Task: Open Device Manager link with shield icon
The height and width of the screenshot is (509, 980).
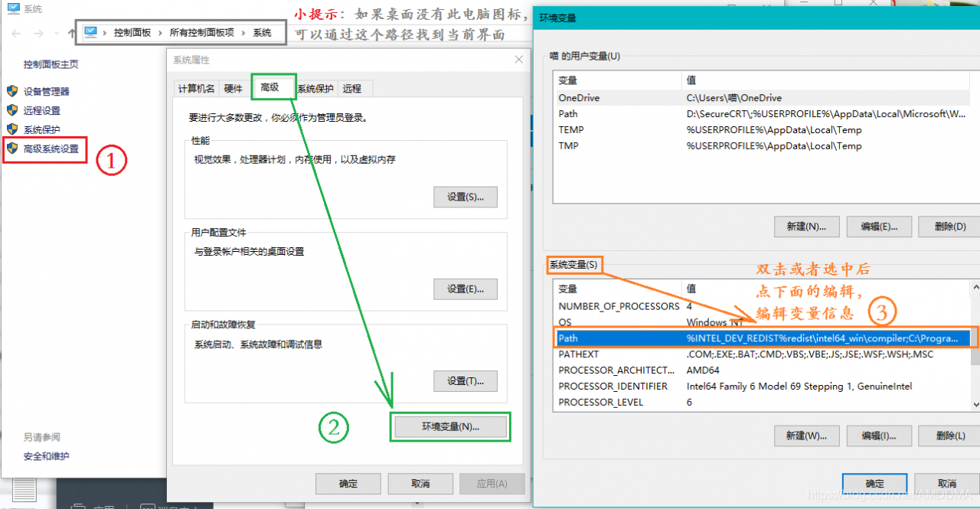Action: [46, 91]
